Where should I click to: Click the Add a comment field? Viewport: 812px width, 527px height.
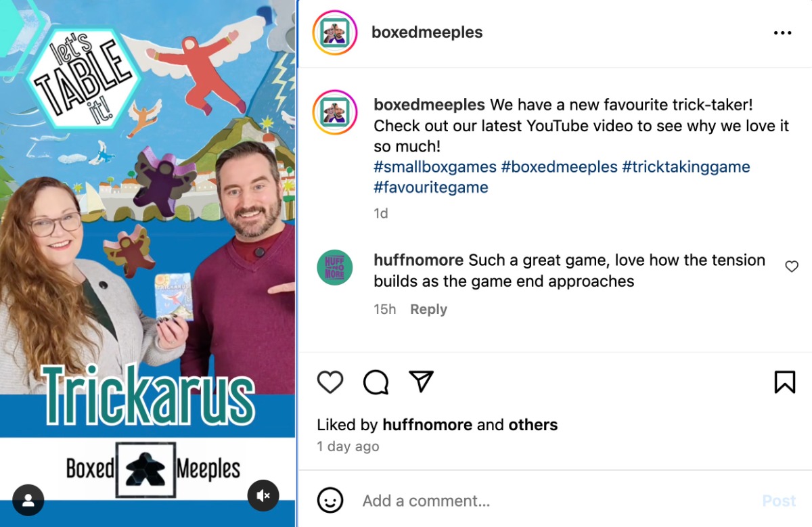[x=555, y=501]
